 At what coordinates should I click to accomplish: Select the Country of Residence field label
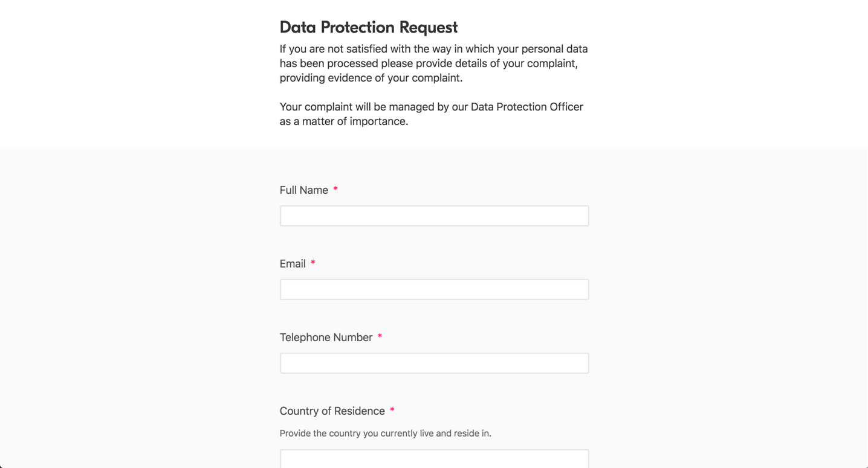tap(332, 411)
